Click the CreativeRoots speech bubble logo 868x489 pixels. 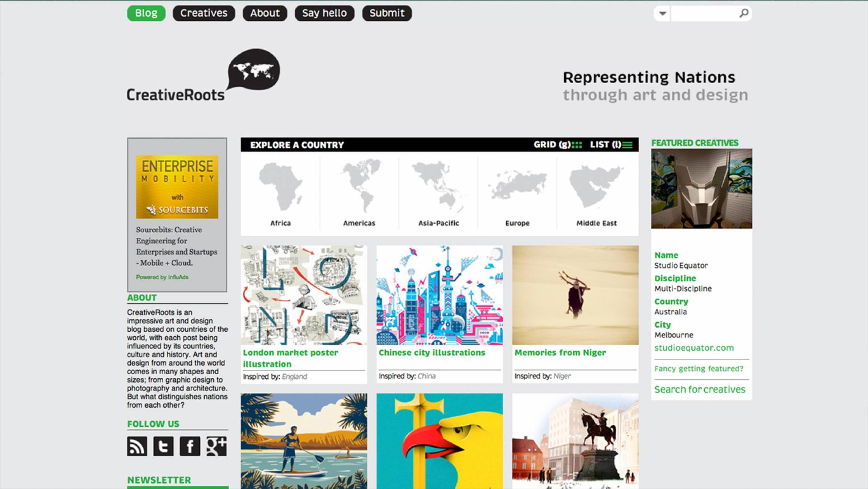253,69
